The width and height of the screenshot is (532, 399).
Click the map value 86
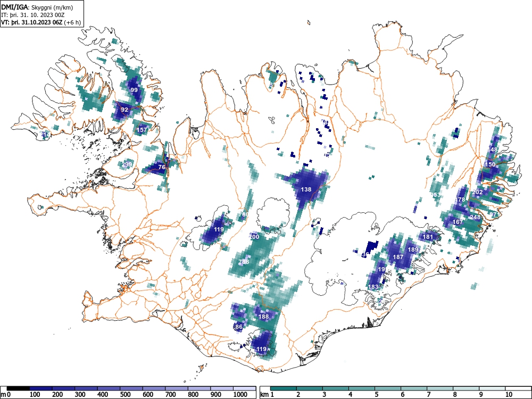pyautogui.click(x=239, y=327)
